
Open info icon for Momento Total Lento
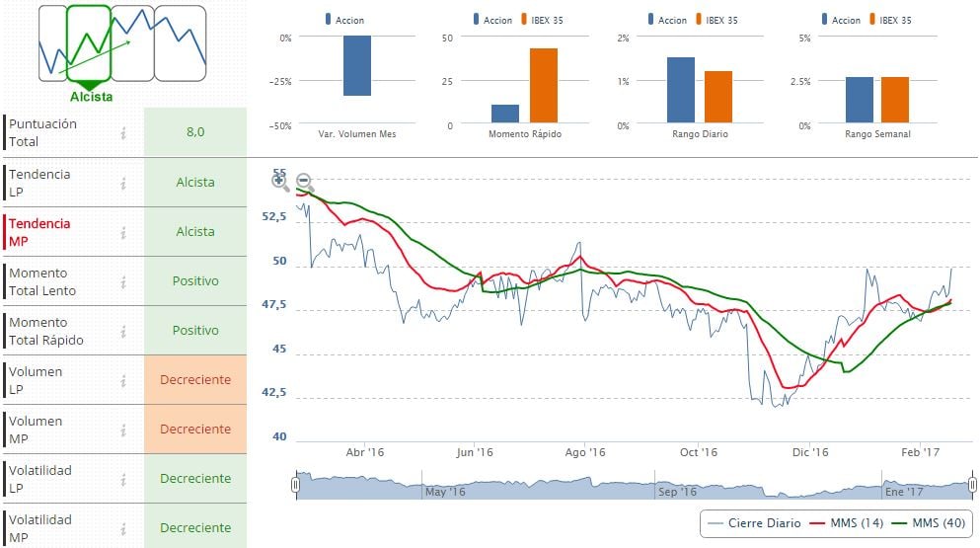click(x=123, y=282)
